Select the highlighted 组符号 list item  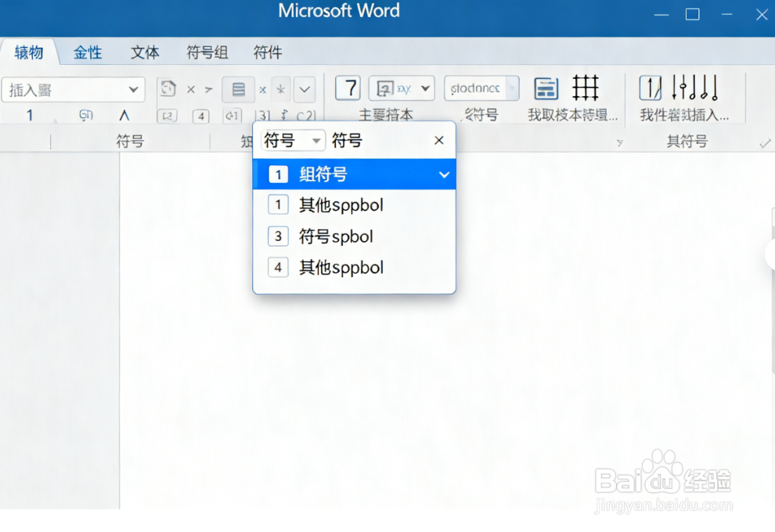click(x=354, y=174)
